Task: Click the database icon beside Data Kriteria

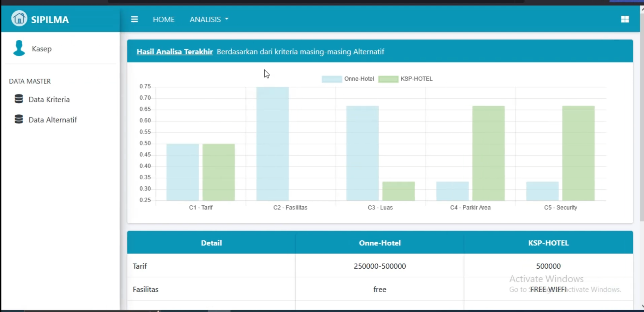Action: pyautogui.click(x=19, y=99)
